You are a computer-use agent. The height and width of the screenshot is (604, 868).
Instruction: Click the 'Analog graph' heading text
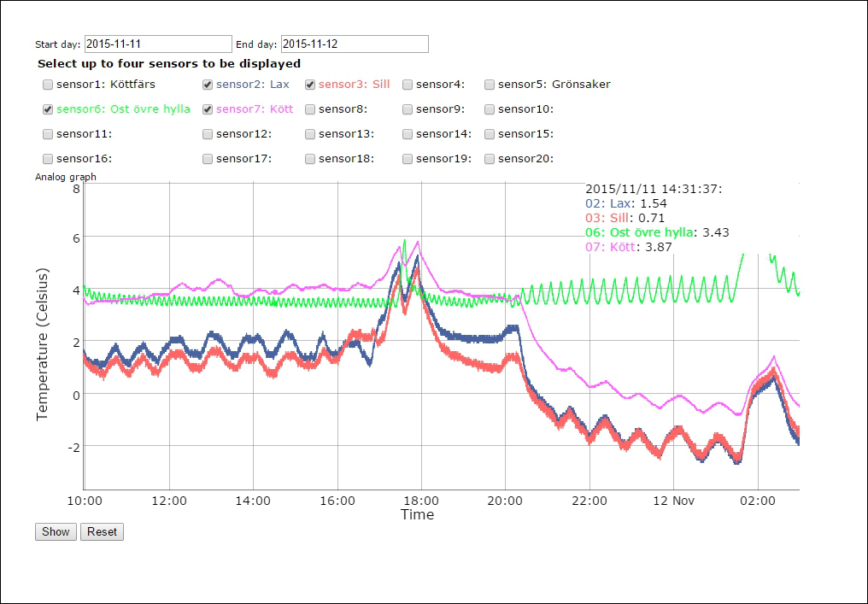pos(66,177)
